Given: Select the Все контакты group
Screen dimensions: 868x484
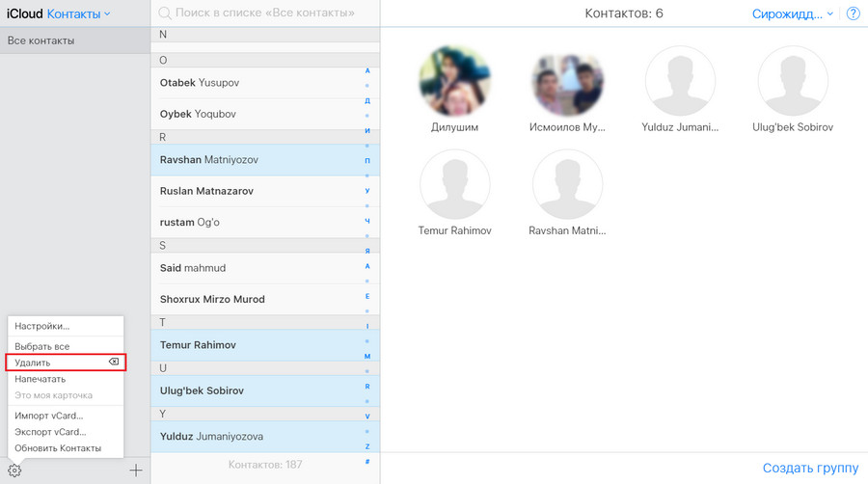Looking at the screenshot, I should pyautogui.click(x=74, y=40).
